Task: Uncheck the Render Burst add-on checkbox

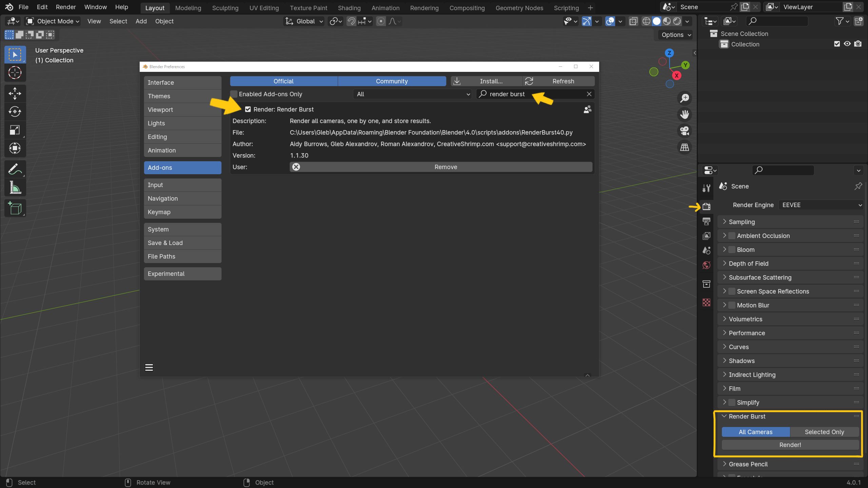Action: pos(248,109)
